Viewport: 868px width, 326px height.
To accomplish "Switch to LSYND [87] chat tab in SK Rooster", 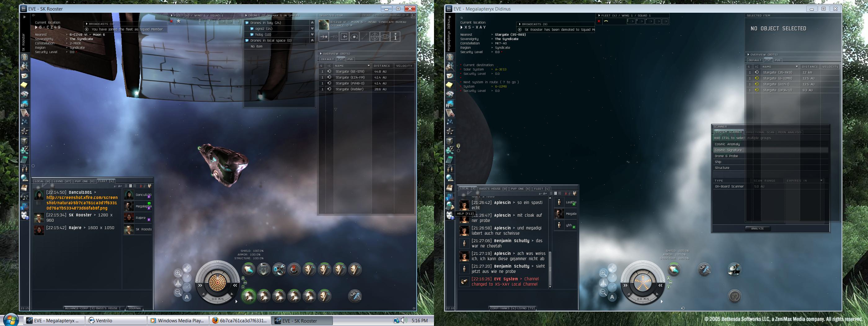I will click(62, 181).
